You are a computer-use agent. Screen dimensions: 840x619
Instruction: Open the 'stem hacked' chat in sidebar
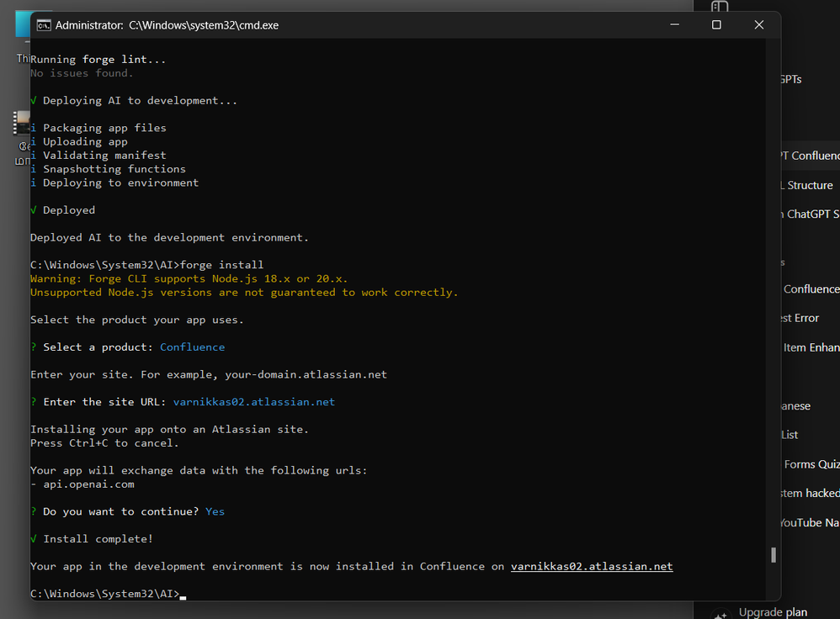click(811, 493)
